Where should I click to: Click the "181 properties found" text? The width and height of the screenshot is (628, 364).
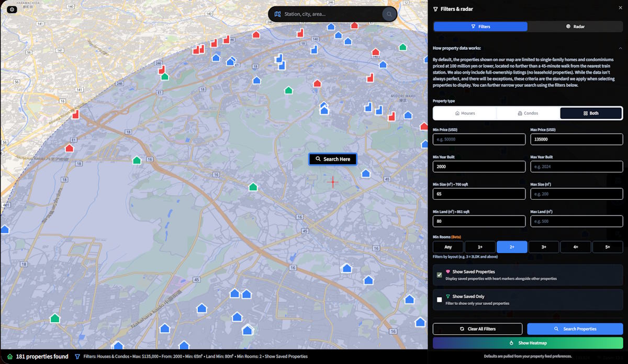pyautogui.click(x=42, y=357)
